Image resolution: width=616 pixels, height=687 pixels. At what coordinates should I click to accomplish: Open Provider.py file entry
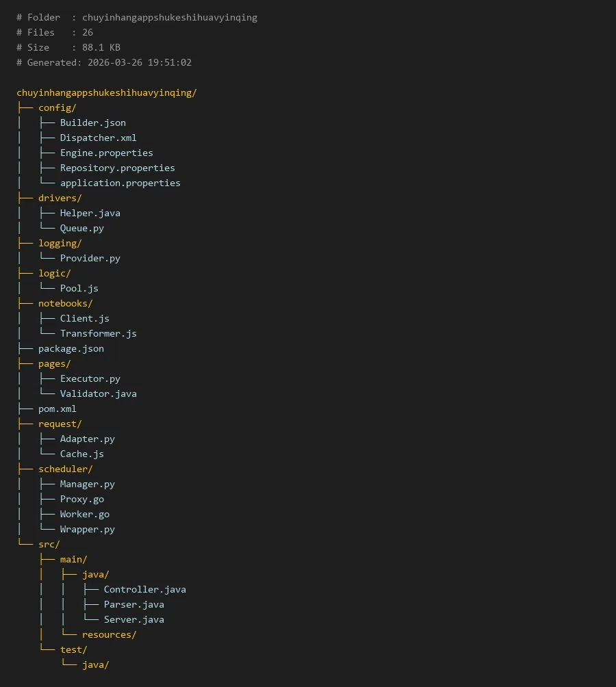click(x=90, y=258)
